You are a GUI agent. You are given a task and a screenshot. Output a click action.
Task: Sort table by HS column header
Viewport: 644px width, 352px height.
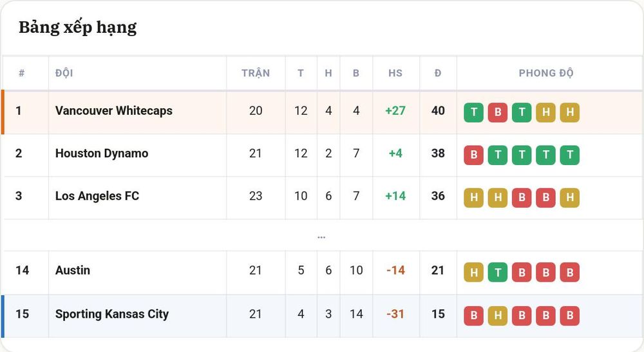[x=395, y=73]
